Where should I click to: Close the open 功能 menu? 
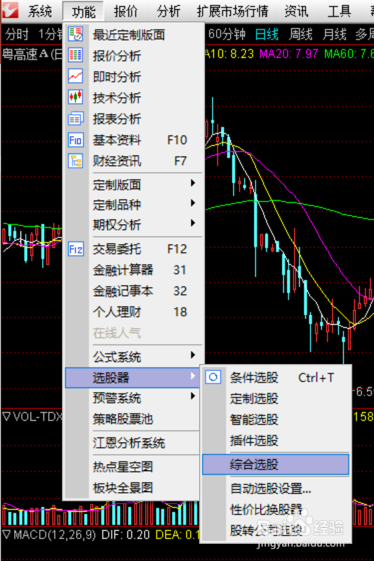pos(83,11)
